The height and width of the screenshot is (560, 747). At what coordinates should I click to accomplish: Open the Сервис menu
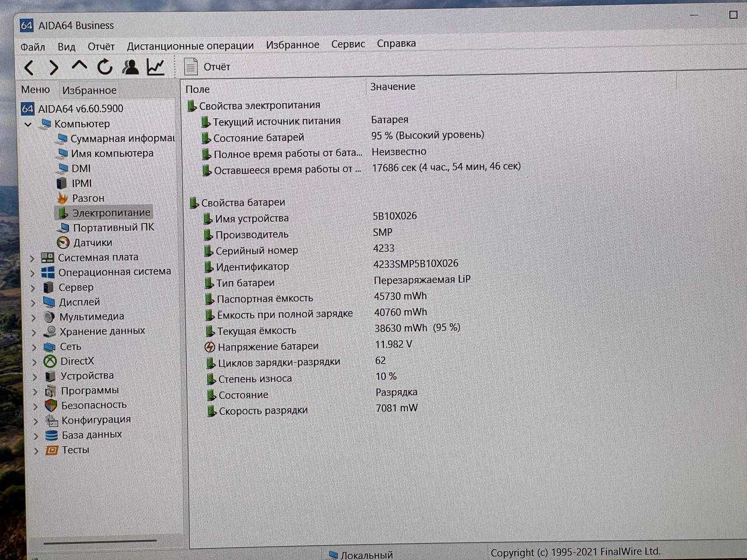point(348,44)
